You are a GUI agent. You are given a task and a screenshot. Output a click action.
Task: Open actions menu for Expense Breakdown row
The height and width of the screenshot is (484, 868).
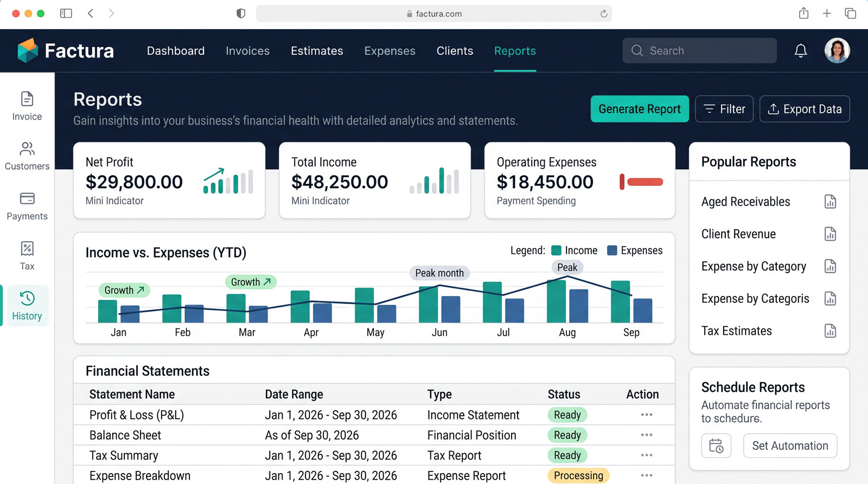pos(646,475)
